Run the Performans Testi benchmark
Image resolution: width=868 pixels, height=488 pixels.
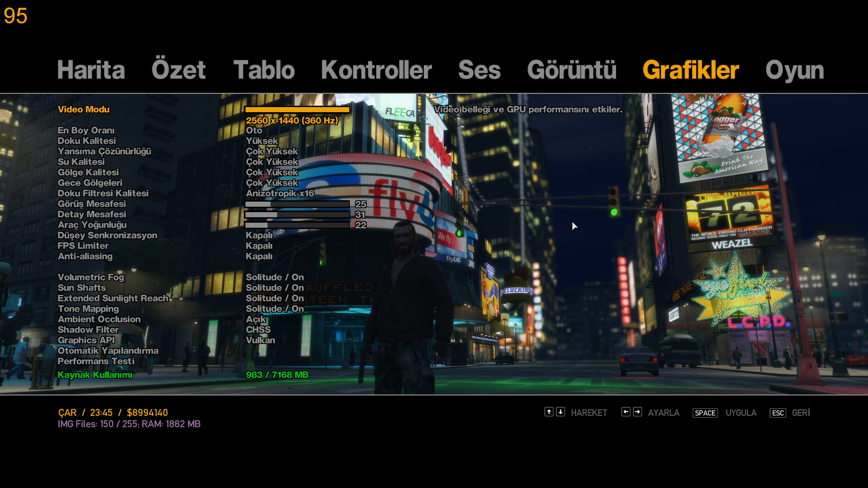pos(96,361)
